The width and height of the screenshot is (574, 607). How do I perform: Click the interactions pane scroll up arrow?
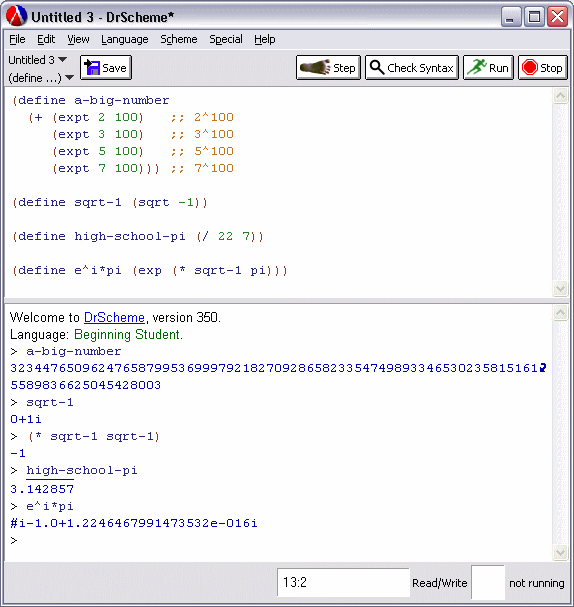[560, 312]
